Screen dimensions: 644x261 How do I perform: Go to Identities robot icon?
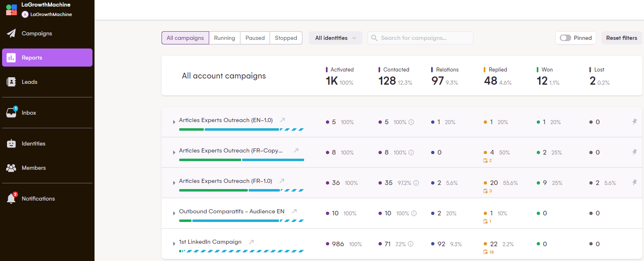point(12,144)
